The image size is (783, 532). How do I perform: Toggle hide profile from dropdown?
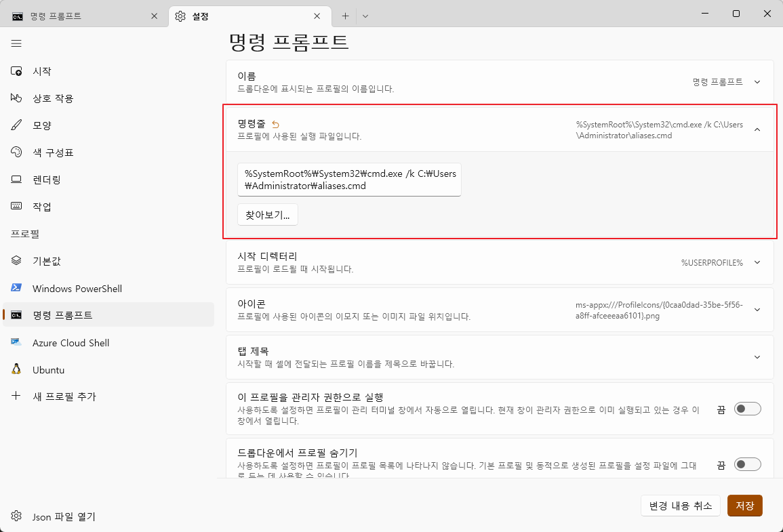coord(748,464)
